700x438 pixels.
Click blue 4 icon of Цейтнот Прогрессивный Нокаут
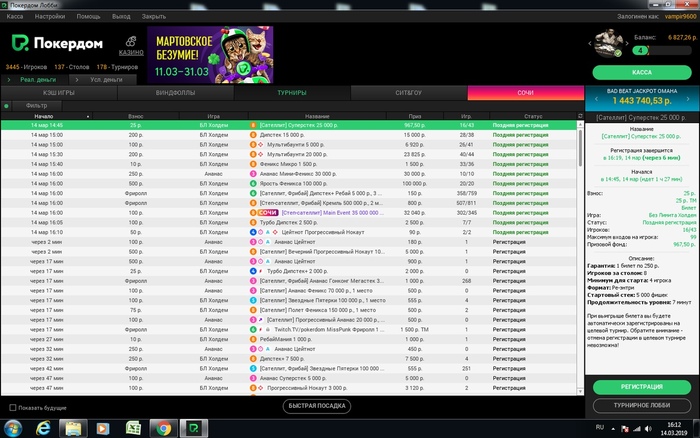coord(253,232)
